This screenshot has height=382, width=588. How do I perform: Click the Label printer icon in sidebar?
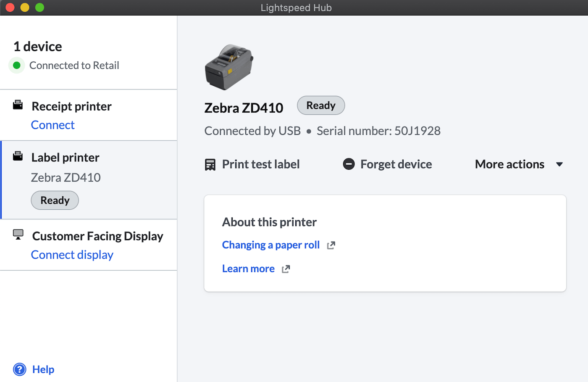[18, 156]
